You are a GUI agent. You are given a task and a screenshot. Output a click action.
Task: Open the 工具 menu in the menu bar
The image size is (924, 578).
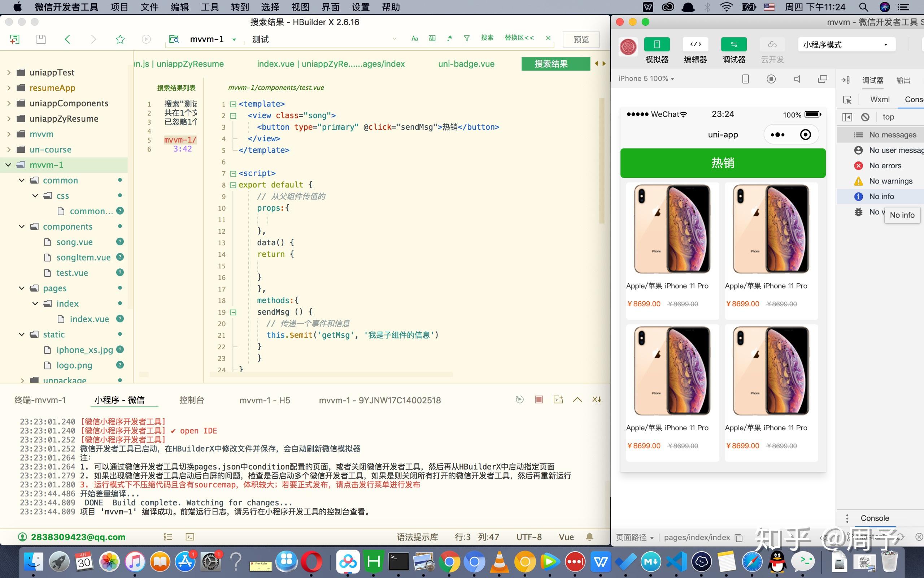point(210,7)
